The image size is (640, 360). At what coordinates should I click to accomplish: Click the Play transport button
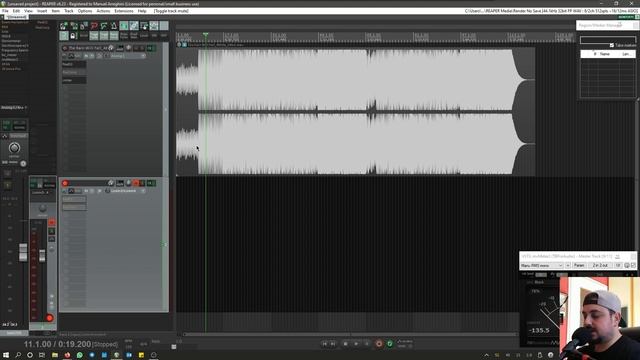[x=356, y=344]
